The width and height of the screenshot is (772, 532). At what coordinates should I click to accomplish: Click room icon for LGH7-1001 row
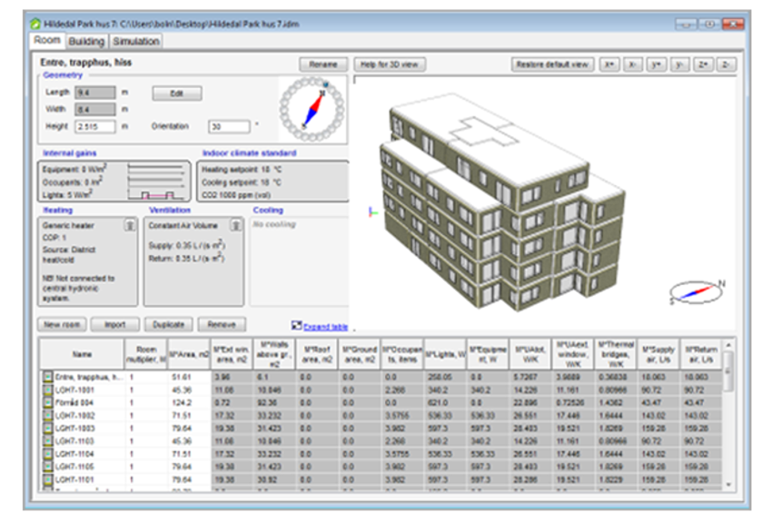[48, 389]
